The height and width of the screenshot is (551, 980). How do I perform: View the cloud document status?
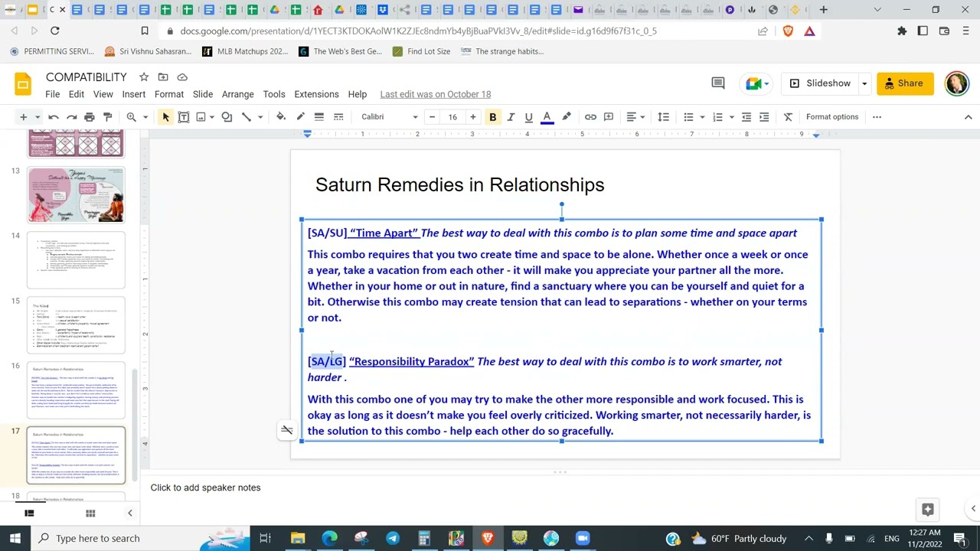[182, 77]
